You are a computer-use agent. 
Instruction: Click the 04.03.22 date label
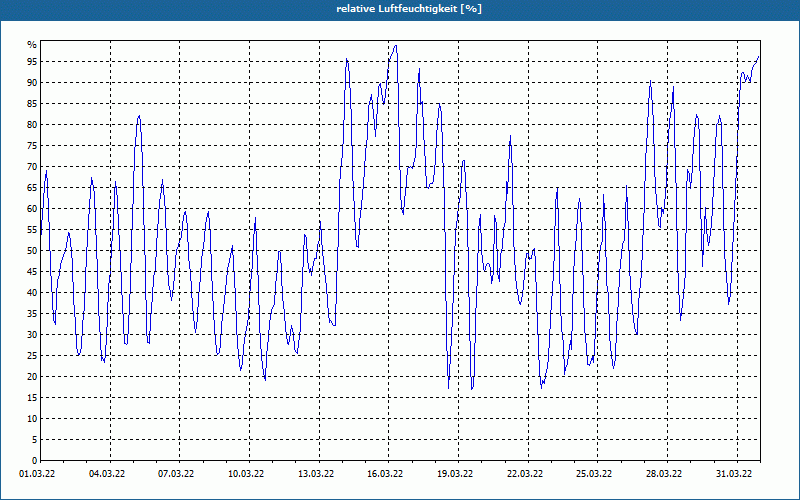tap(107, 474)
